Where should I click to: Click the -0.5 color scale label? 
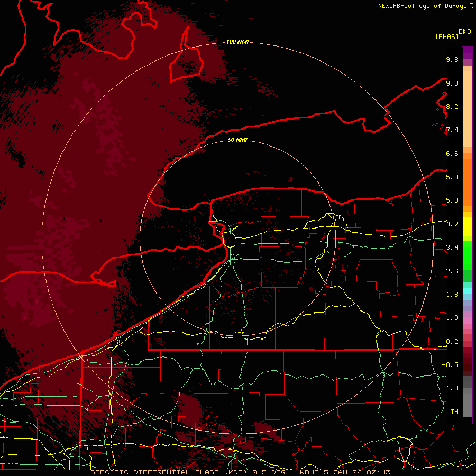(450, 364)
